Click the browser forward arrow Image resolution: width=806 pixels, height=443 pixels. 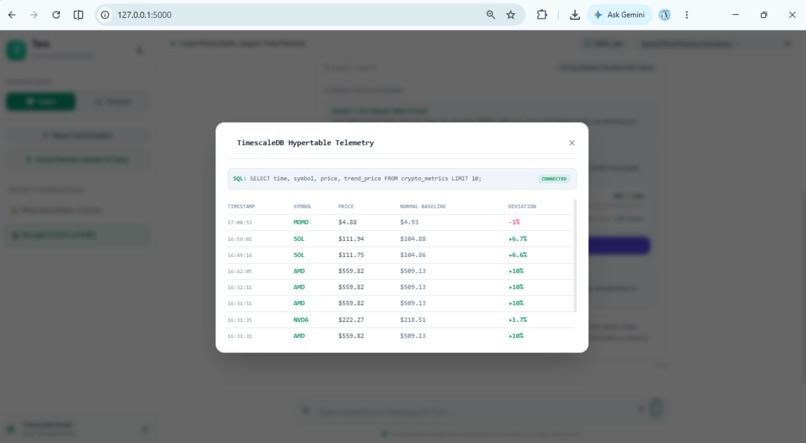34,15
